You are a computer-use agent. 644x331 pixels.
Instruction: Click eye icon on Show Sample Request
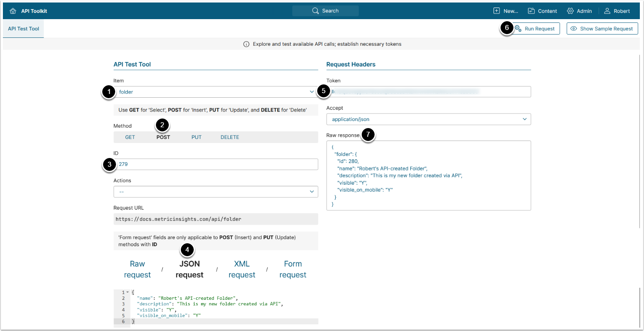574,29
